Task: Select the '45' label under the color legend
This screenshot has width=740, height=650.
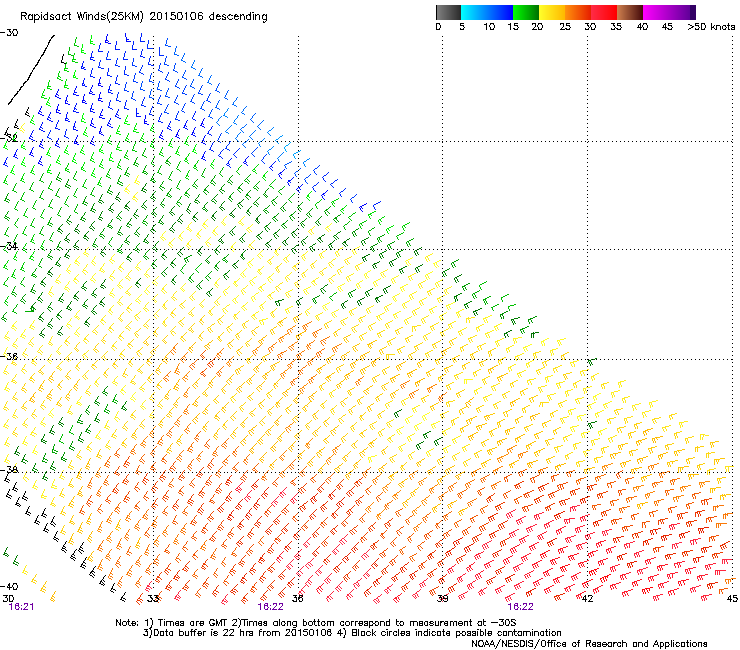Action: [x=667, y=27]
